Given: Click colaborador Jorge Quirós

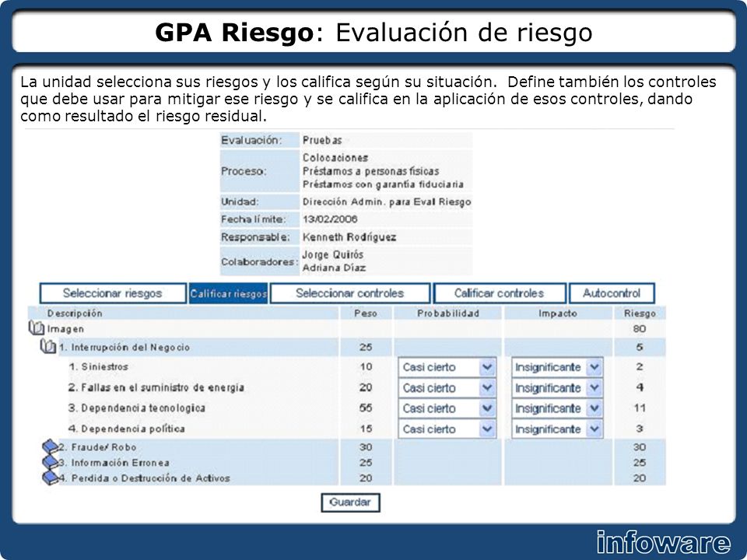Looking at the screenshot, I should coord(332,255).
